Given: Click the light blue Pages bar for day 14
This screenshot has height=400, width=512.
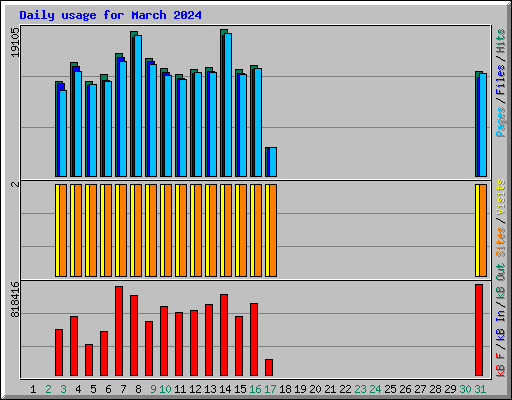Looking at the screenshot, I should coord(228,105).
